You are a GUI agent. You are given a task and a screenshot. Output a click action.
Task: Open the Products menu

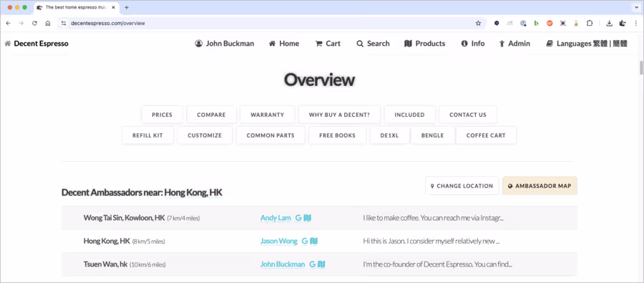pyautogui.click(x=424, y=44)
